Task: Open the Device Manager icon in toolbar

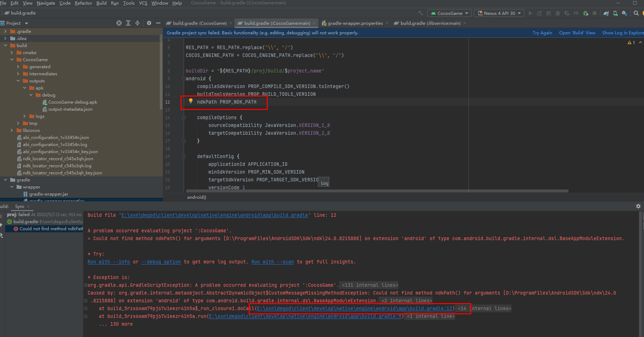Action: (615, 13)
